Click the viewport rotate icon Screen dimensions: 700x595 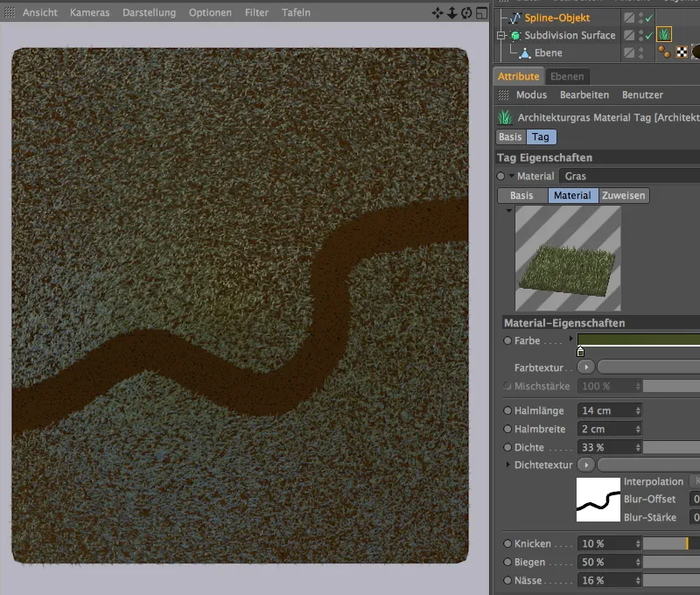pyautogui.click(x=465, y=13)
